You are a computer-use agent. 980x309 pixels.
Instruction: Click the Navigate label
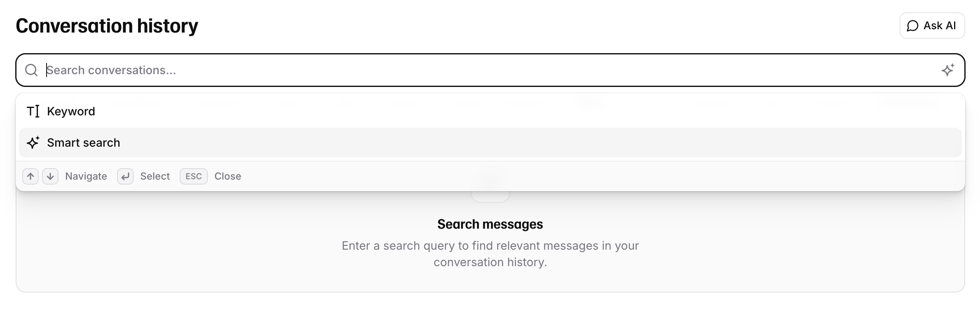(85, 176)
